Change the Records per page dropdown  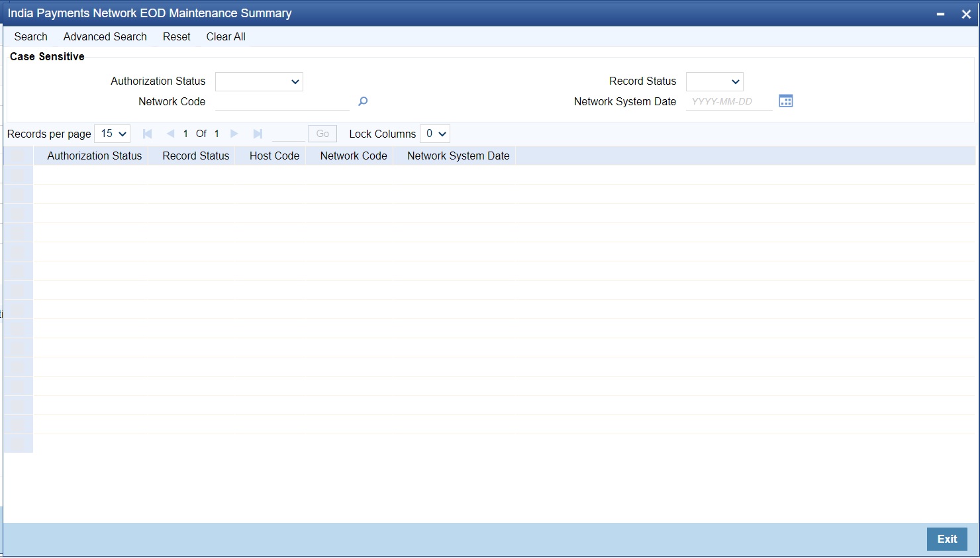113,134
